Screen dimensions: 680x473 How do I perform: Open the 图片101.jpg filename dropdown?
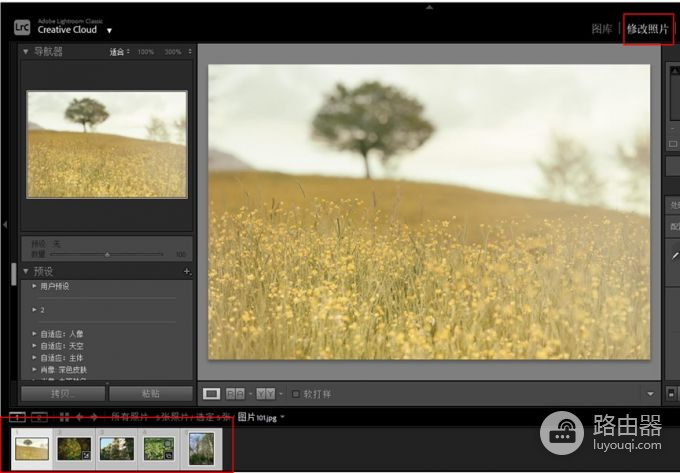[283, 417]
